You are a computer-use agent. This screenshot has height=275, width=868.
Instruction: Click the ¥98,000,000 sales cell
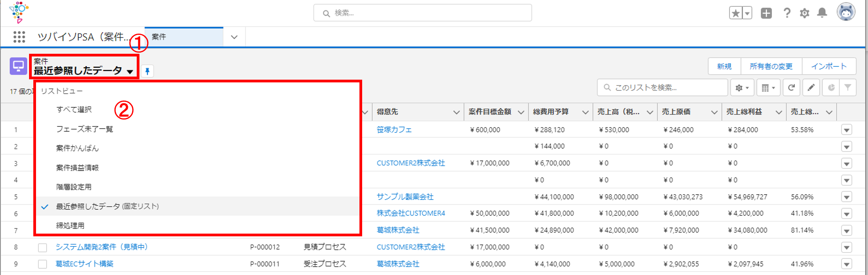pyautogui.click(x=619, y=196)
